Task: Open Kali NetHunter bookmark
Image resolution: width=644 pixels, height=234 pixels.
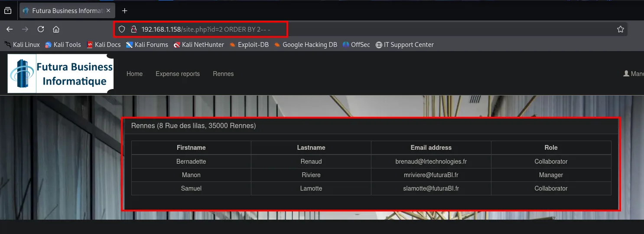Action: [x=198, y=44]
